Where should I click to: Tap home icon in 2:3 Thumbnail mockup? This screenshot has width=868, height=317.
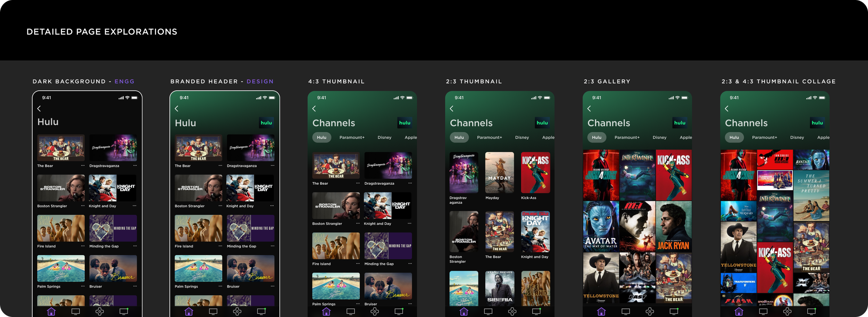coord(464,311)
